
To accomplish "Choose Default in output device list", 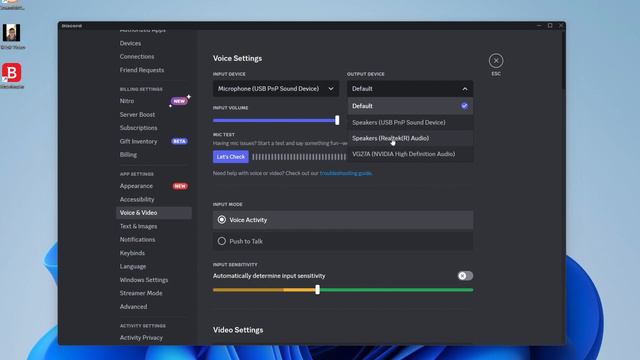I will click(410, 106).
